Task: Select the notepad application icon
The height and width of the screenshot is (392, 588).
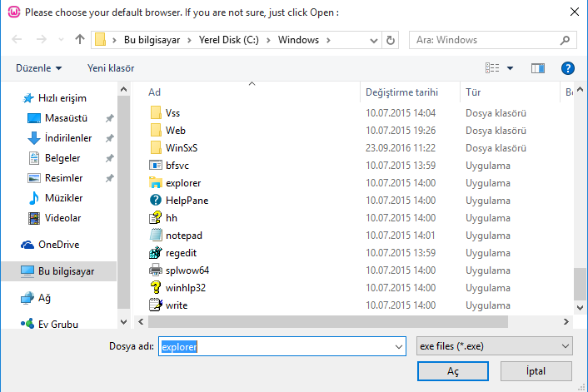Action: [x=156, y=236]
